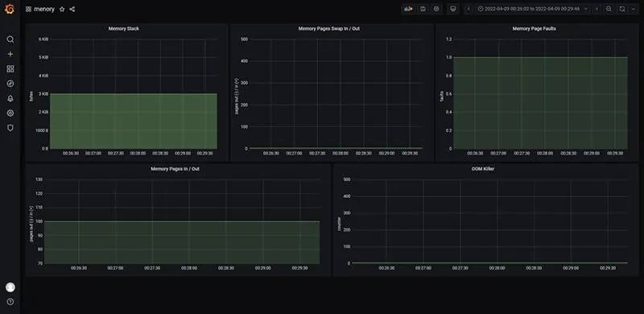The width and height of the screenshot is (644, 314).
Task: Star the memory dashboard as favorite
Action: (x=62, y=9)
